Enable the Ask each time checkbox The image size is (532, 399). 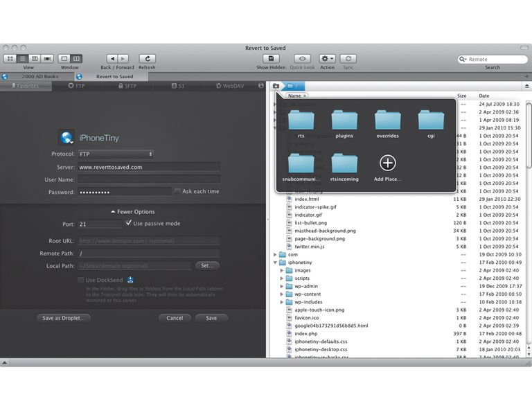[x=177, y=191]
